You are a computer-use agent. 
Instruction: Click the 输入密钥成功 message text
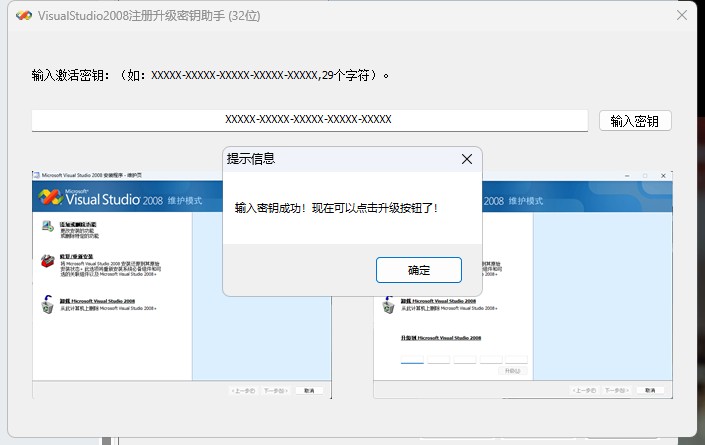tap(335, 208)
